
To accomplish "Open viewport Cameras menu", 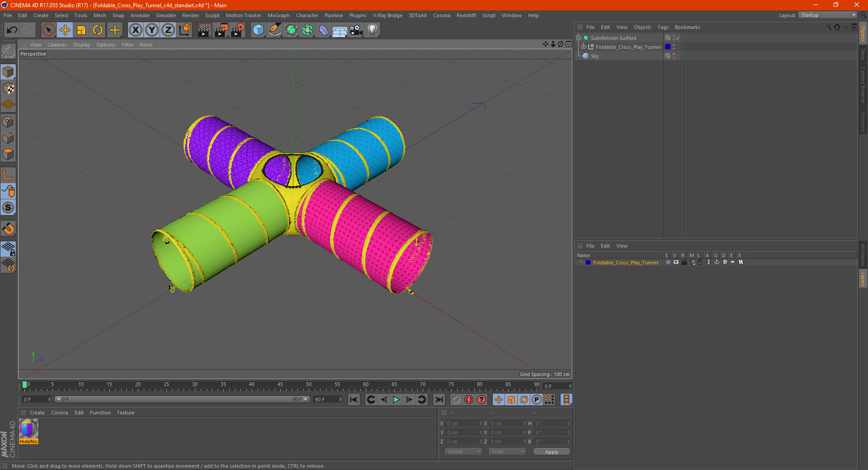I will [x=57, y=45].
